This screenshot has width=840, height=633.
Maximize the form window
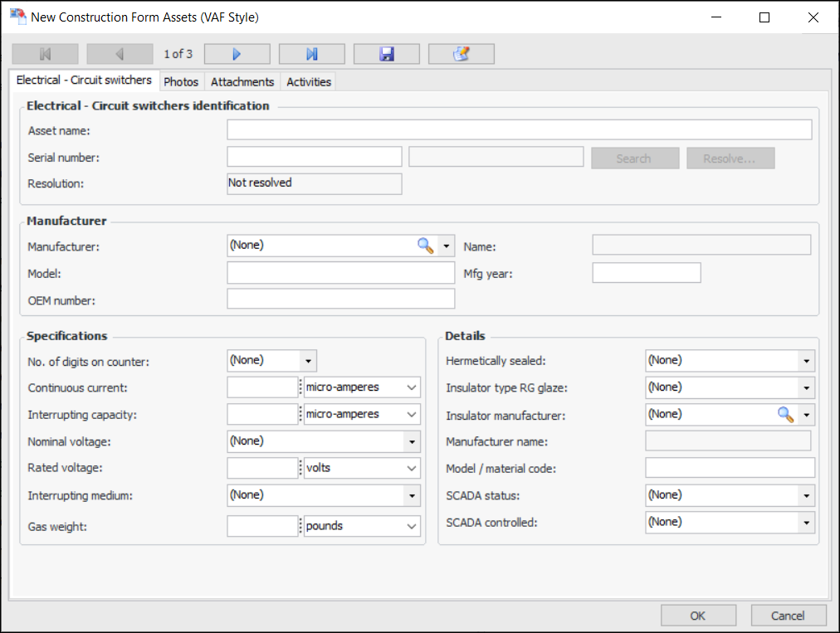[x=764, y=17]
